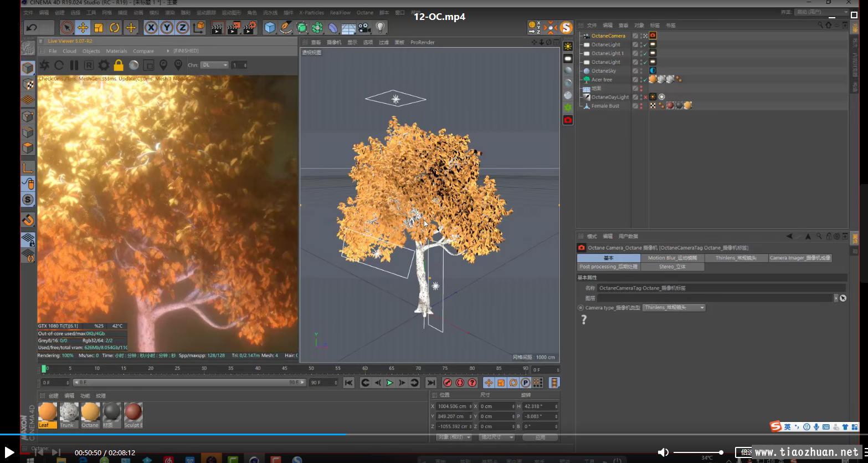Click position X 1004.506 cm field
The width and height of the screenshot is (868, 463).
pyautogui.click(x=455, y=406)
